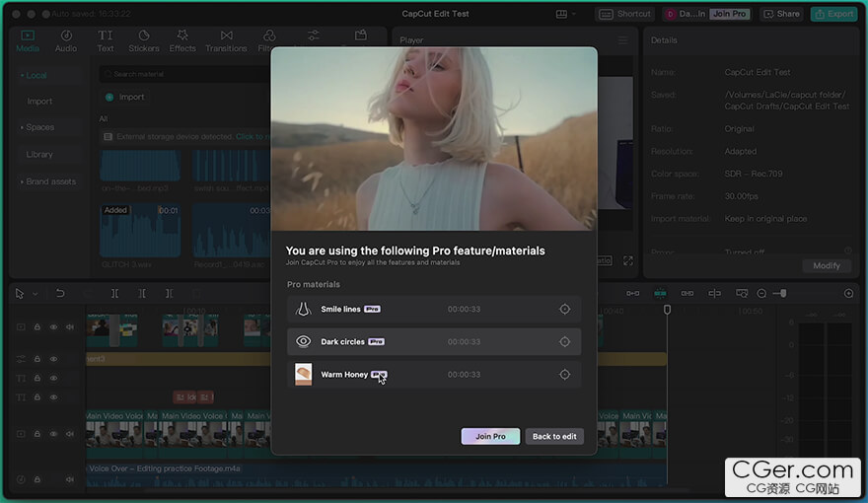Locate Smile lines on the timeline

tap(564, 310)
